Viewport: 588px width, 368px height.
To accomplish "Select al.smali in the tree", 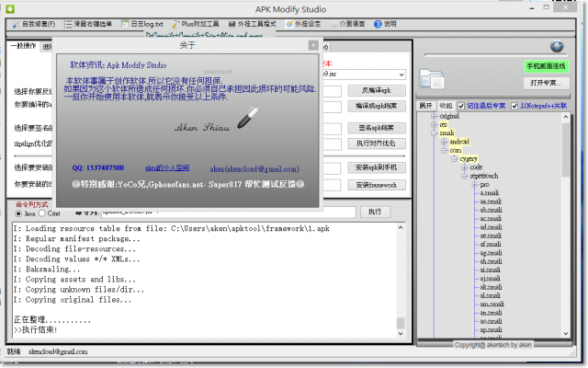I will click(x=490, y=296).
